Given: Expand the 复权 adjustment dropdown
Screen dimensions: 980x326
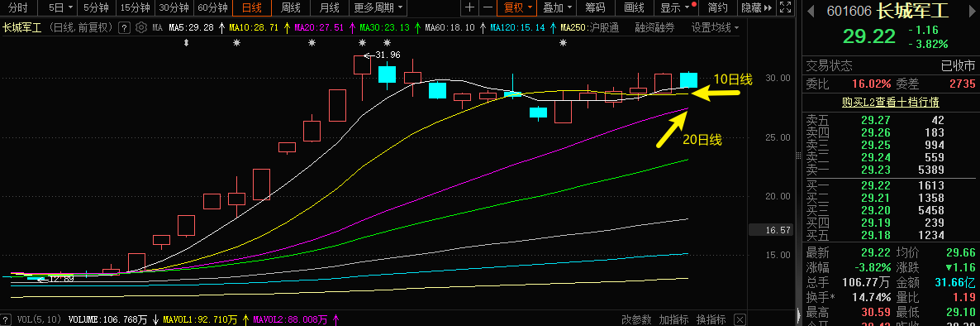Looking at the screenshot, I should click(518, 8).
